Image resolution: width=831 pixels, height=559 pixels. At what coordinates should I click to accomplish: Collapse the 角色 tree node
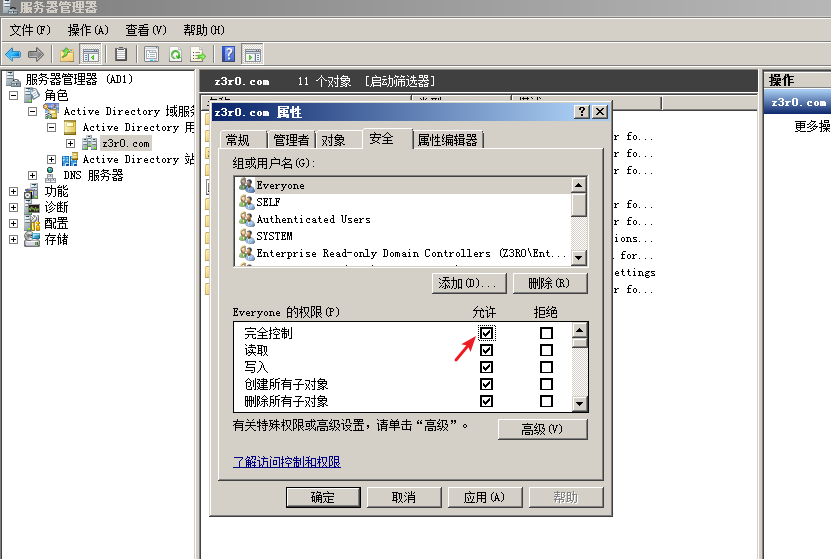point(13,95)
